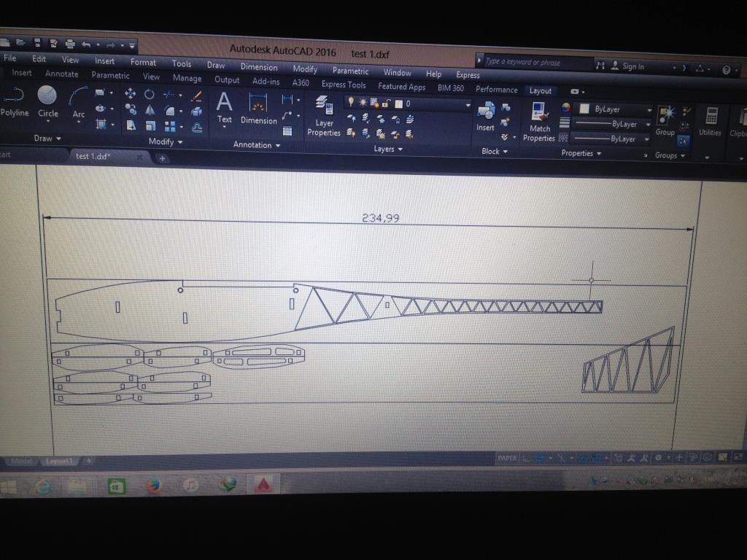Toggle group selection button in Groups panel
Screen dimensions: 747x560
pyautogui.click(x=683, y=141)
